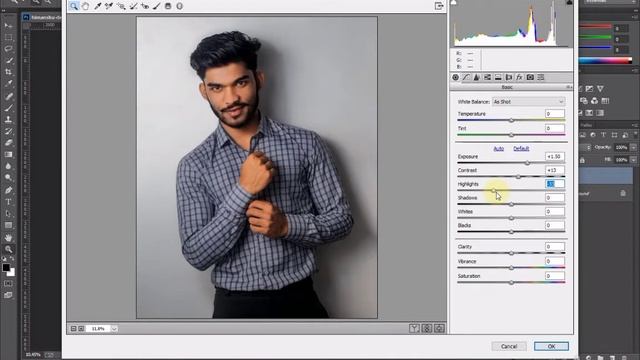
Task: Open the HSL / Grayscale panel tab
Action: pos(487,77)
